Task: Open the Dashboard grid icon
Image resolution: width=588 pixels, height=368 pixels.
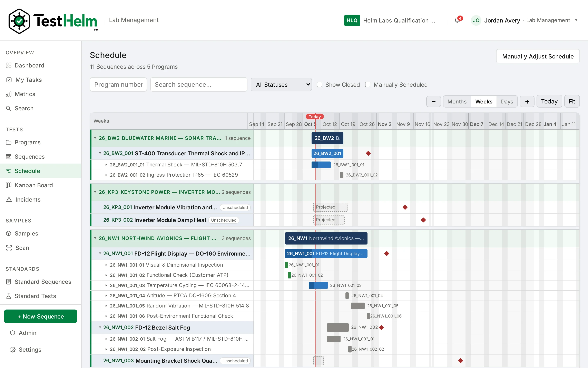Action: tap(9, 65)
